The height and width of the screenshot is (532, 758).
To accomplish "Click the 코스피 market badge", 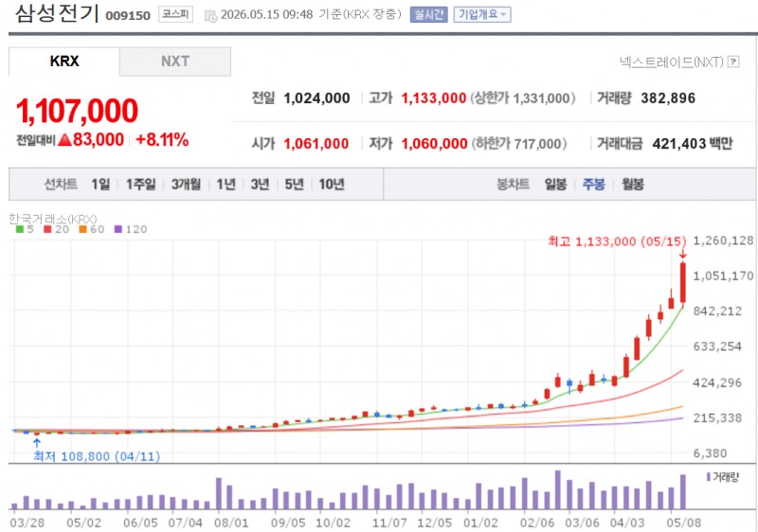I will tap(175, 14).
